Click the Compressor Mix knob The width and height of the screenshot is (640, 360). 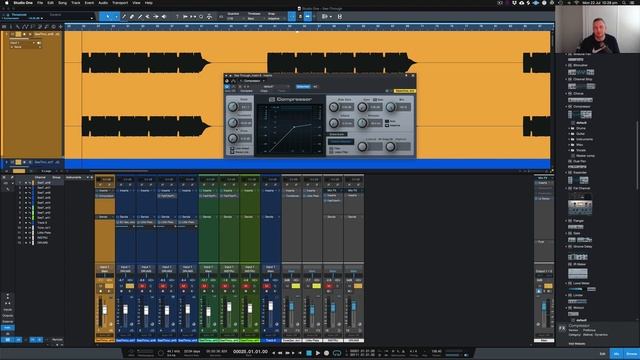point(391,107)
